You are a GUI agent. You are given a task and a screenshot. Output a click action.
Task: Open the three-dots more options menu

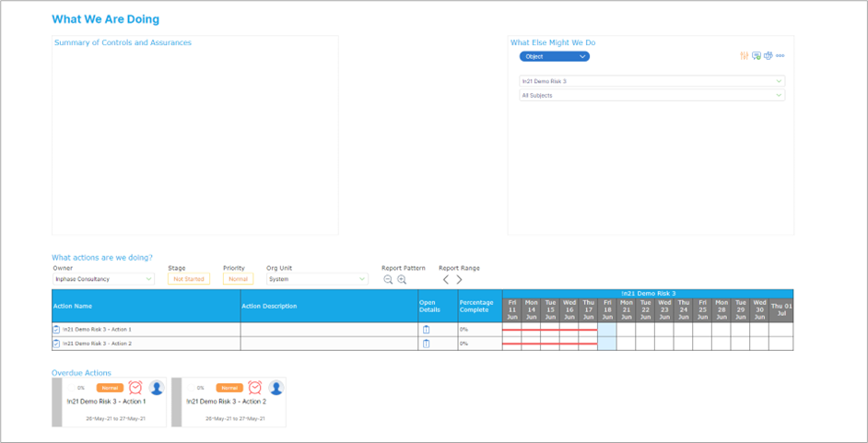click(x=780, y=56)
